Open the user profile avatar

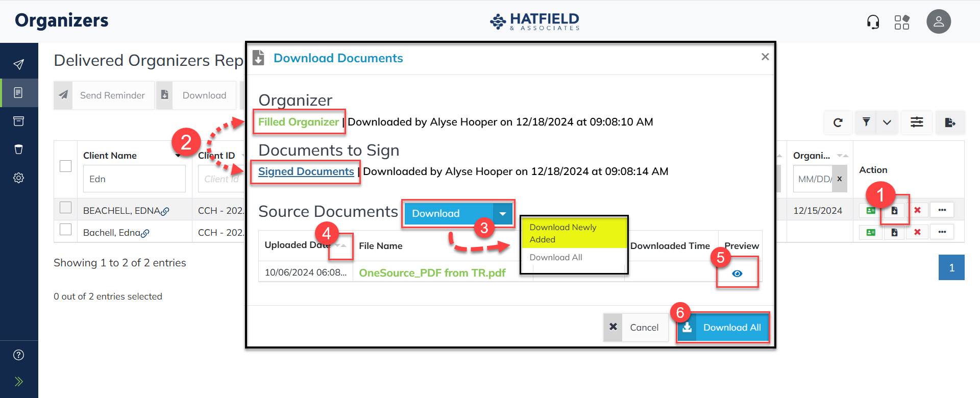pyautogui.click(x=938, y=22)
